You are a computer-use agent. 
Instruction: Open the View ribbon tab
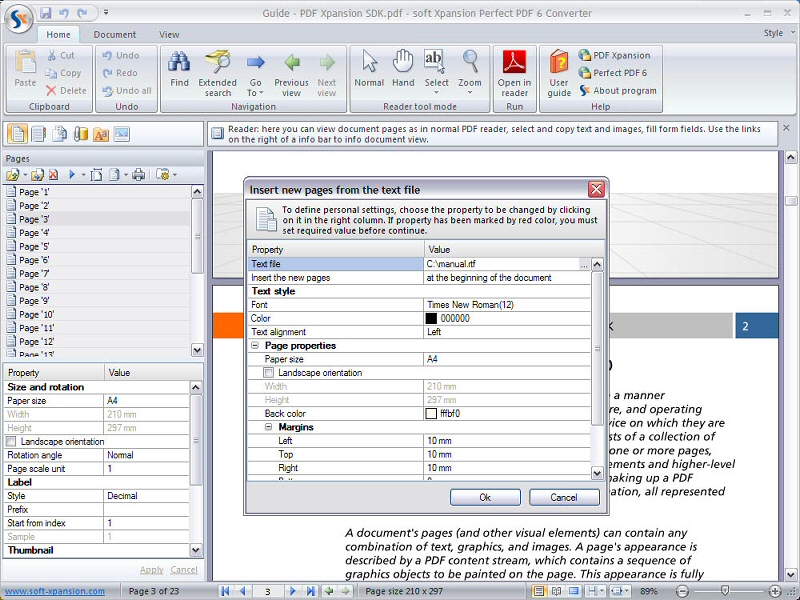tap(169, 35)
